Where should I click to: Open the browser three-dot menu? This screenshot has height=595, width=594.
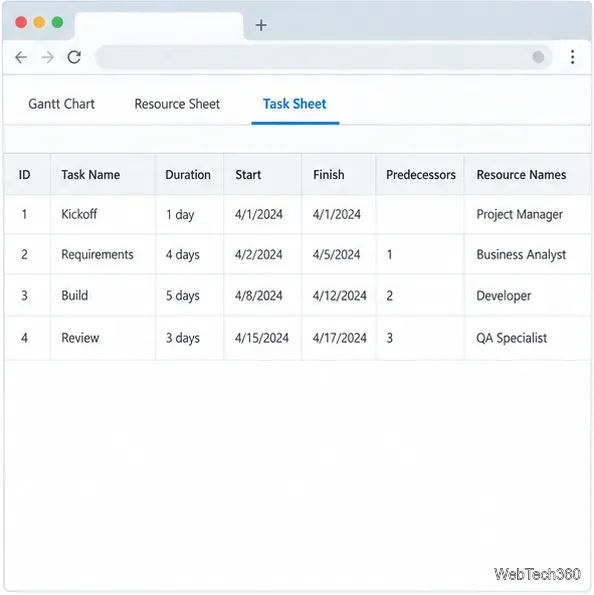click(572, 57)
